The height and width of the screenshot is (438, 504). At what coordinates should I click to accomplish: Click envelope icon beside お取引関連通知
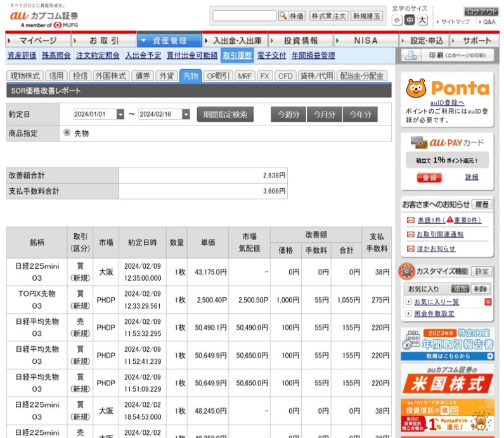pyautogui.click(x=410, y=235)
